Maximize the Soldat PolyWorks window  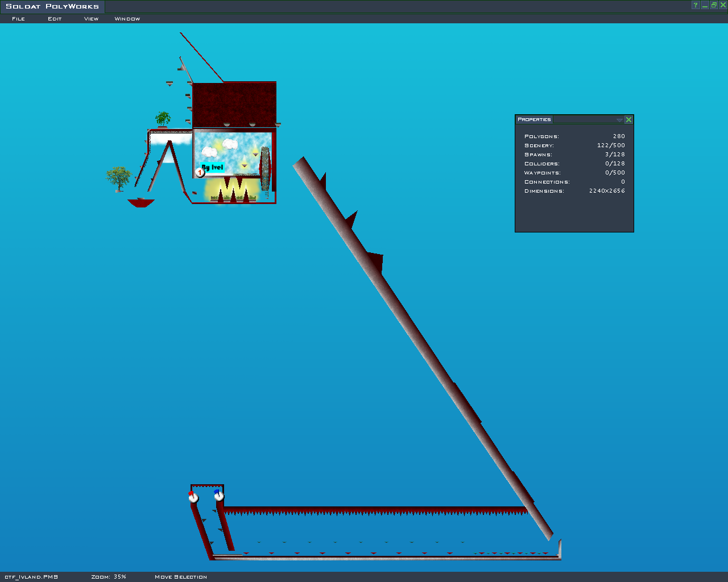coord(714,5)
